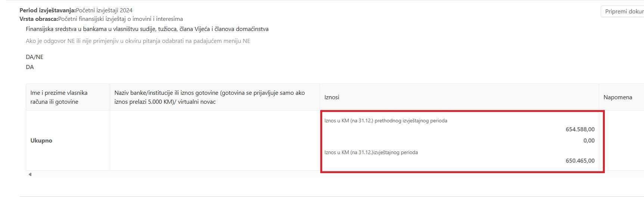Click the DA/NE field label
This screenshot has width=644, height=197.
[35, 57]
